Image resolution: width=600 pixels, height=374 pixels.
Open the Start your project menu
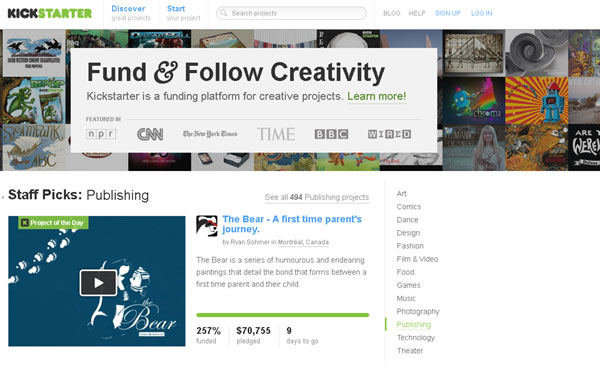click(x=183, y=13)
